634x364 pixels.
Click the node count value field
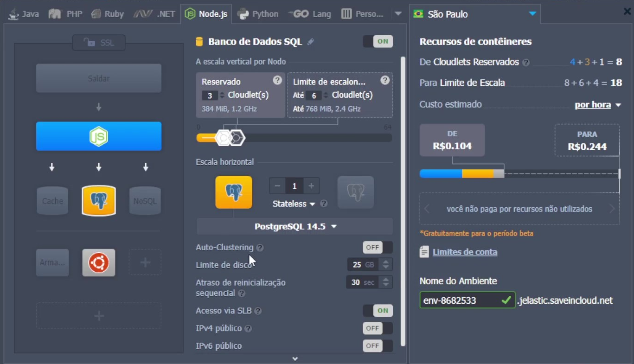tap(295, 186)
